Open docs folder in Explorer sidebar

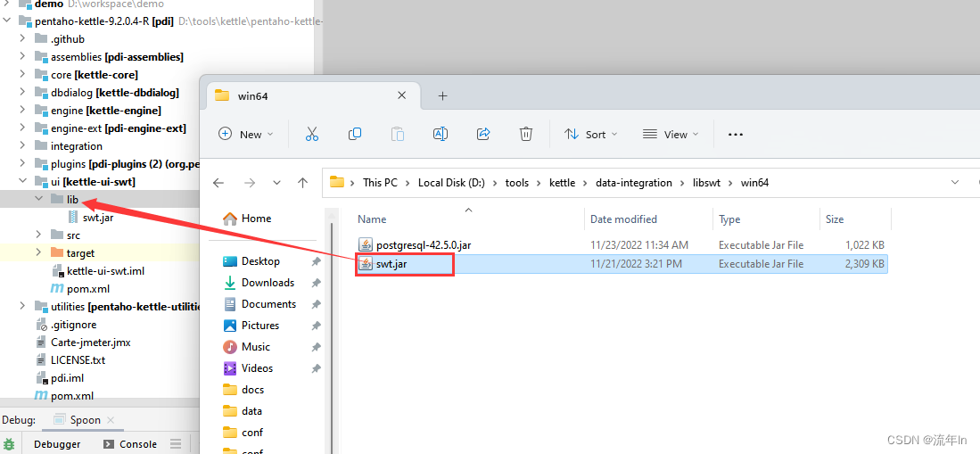(252, 390)
